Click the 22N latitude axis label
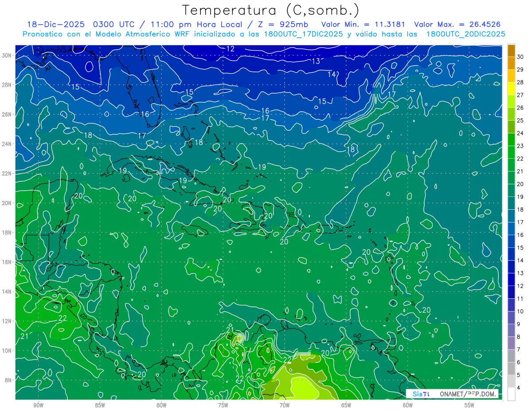The height and width of the screenshot is (411, 532). pos(7,173)
